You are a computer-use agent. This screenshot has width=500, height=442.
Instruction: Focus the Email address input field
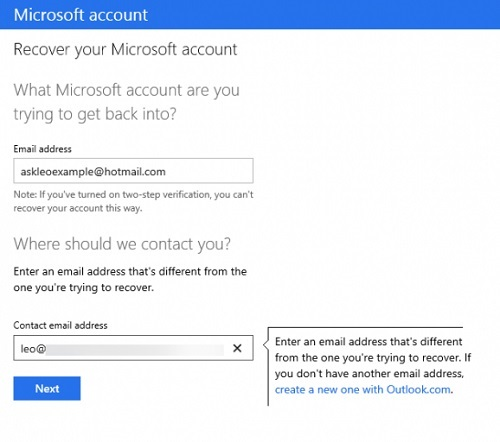click(x=133, y=171)
